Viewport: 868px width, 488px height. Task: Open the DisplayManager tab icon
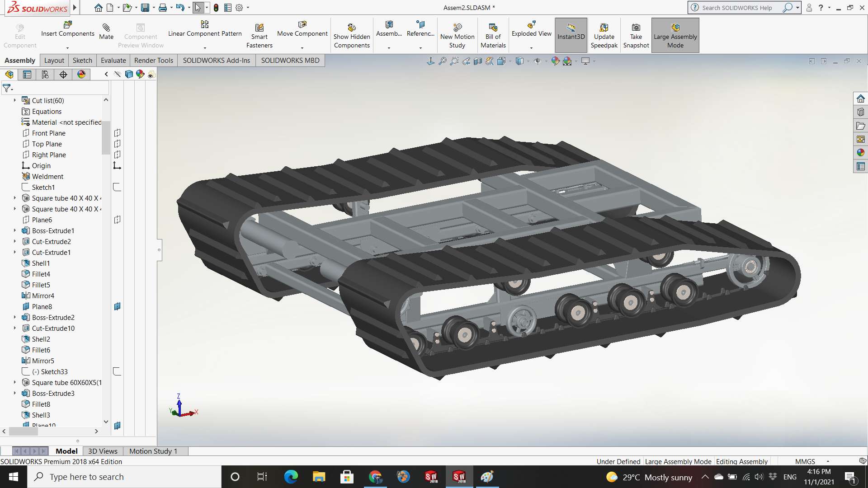click(x=81, y=75)
